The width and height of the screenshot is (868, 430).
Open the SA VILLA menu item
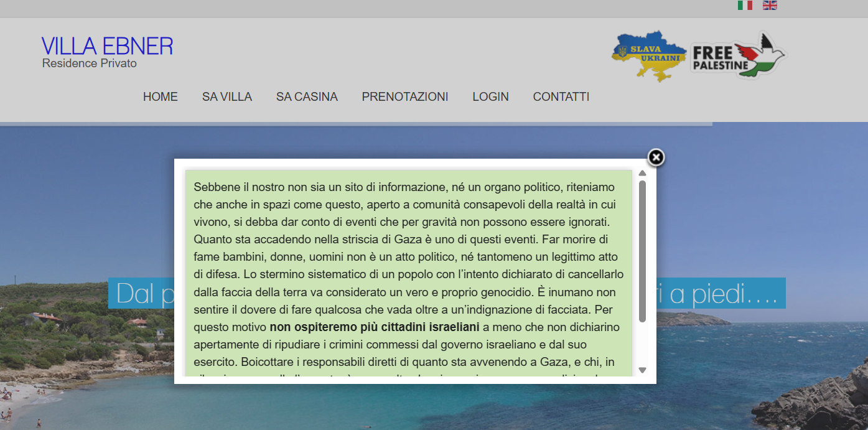(x=227, y=97)
